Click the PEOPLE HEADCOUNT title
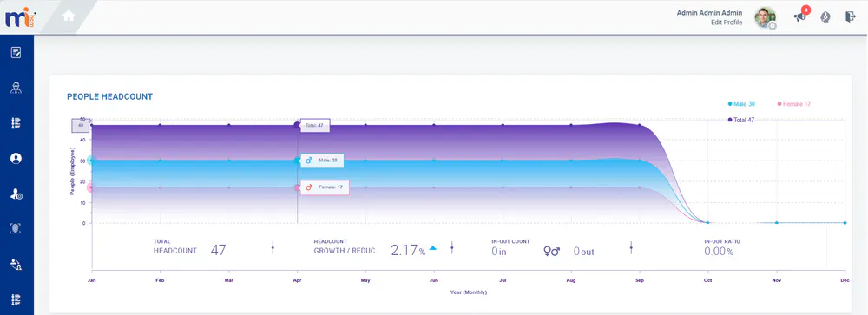Image resolution: width=868 pixels, height=315 pixels. point(109,97)
